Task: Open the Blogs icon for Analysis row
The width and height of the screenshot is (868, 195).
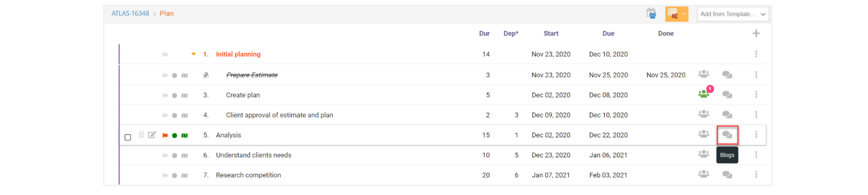Action: pos(727,135)
